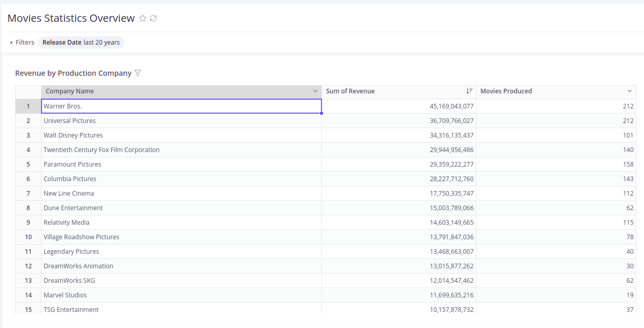Click Movies Produced value 30
The width and height of the screenshot is (644, 328).
[x=556, y=266]
